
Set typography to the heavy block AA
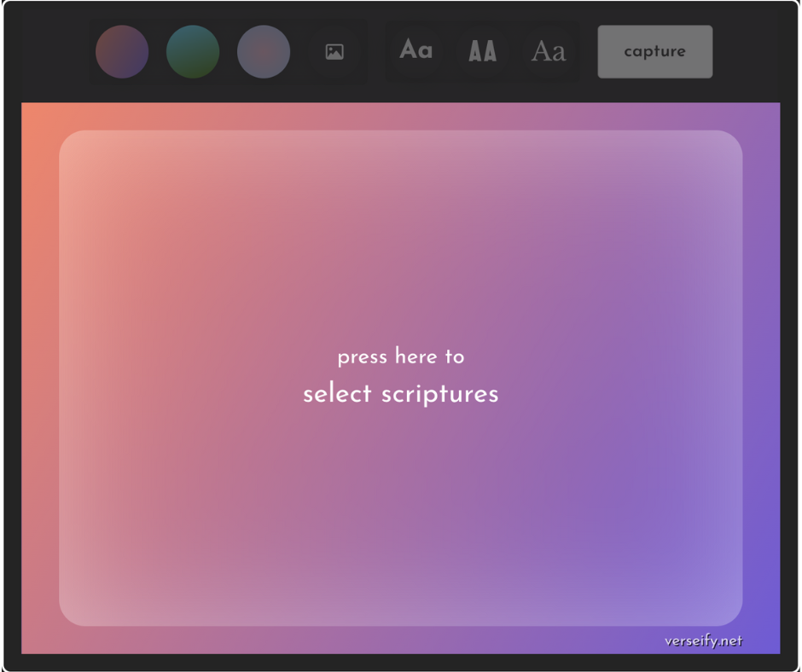tap(482, 52)
